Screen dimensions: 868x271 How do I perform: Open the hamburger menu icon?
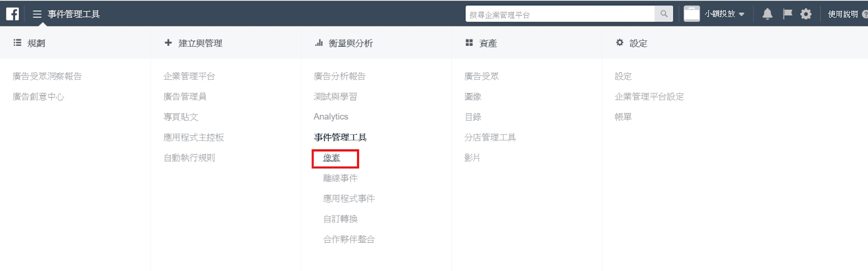(x=37, y=14)
